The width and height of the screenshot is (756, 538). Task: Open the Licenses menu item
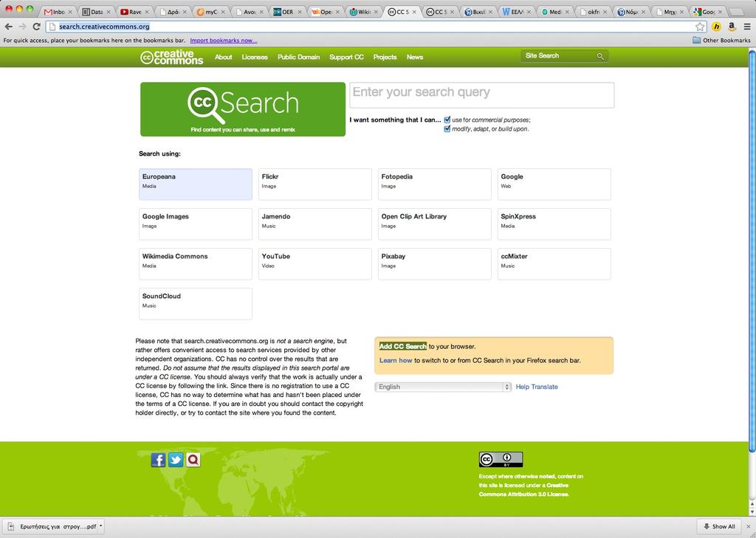coord(255,57)
